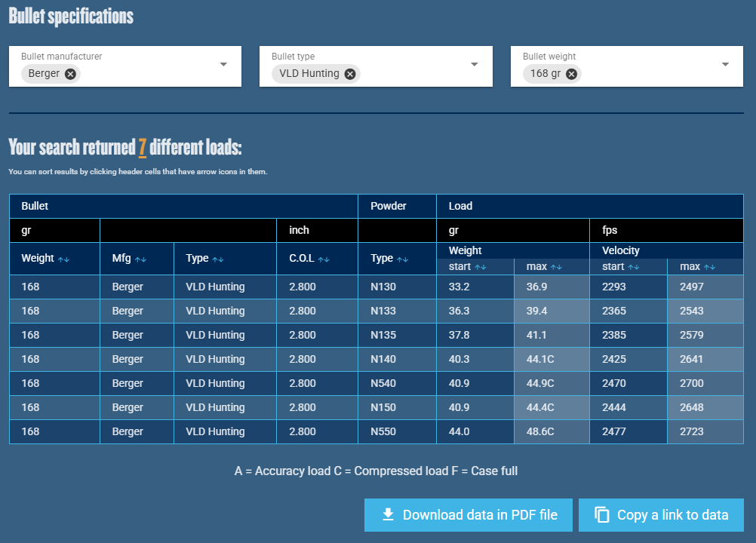Select the N130 powder cell
This screenshot has height=543, width=756.
point(398,287)
